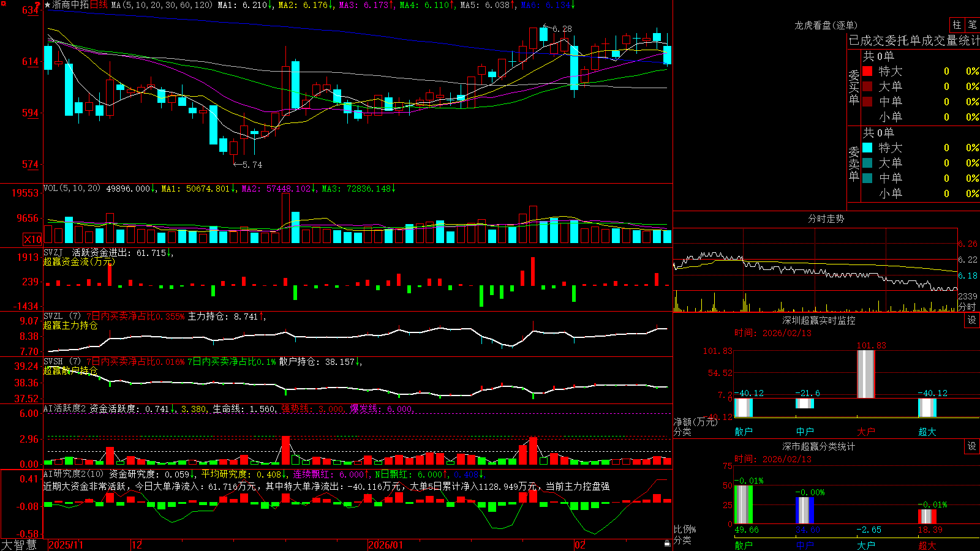Click the 12 month marker on time axis
The height and width of the screenshot is (551, 980).
(x=137, y=545)
